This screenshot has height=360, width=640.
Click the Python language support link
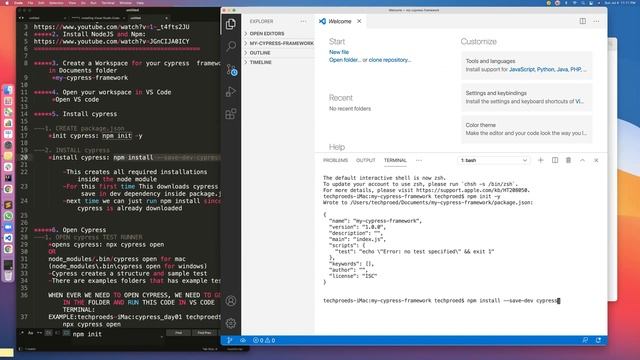click(x=545, y=69)
